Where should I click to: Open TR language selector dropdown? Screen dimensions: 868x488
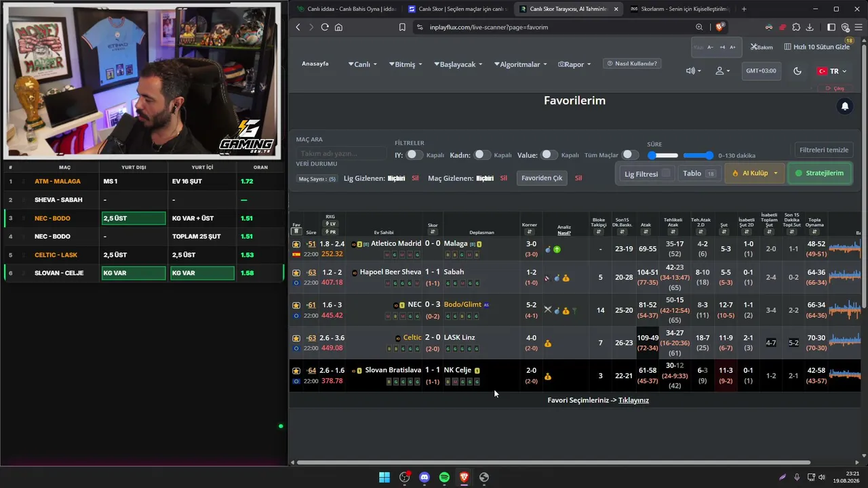(x=831, y=71)
